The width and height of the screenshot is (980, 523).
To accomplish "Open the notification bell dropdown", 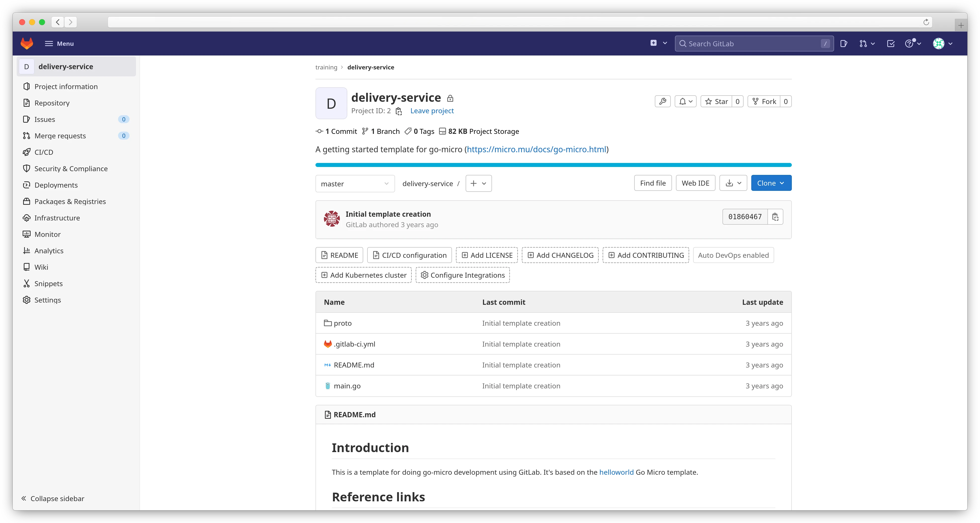I will click(x=685, y=101).
